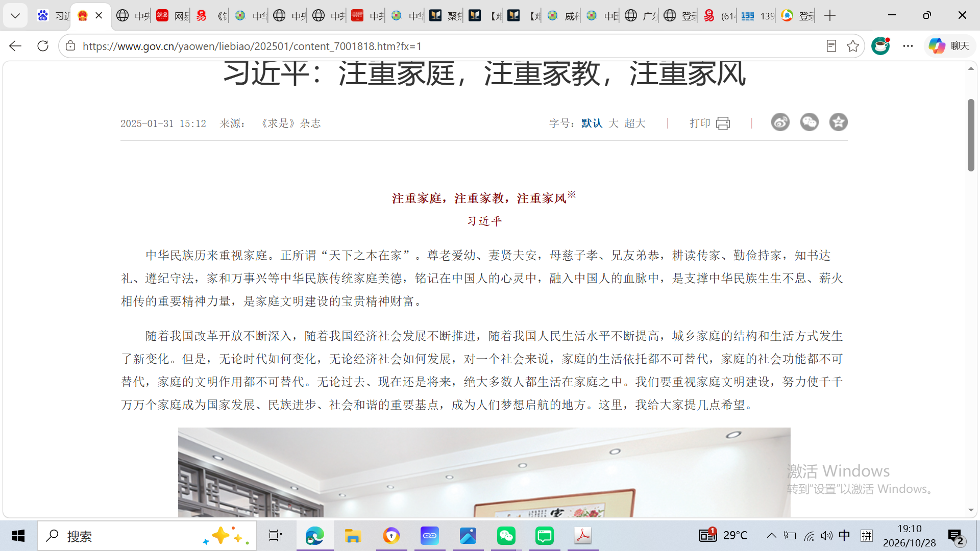Close the current gov.cn tab
The height and width of the screenshot is (551, 980).
point(99,16)
